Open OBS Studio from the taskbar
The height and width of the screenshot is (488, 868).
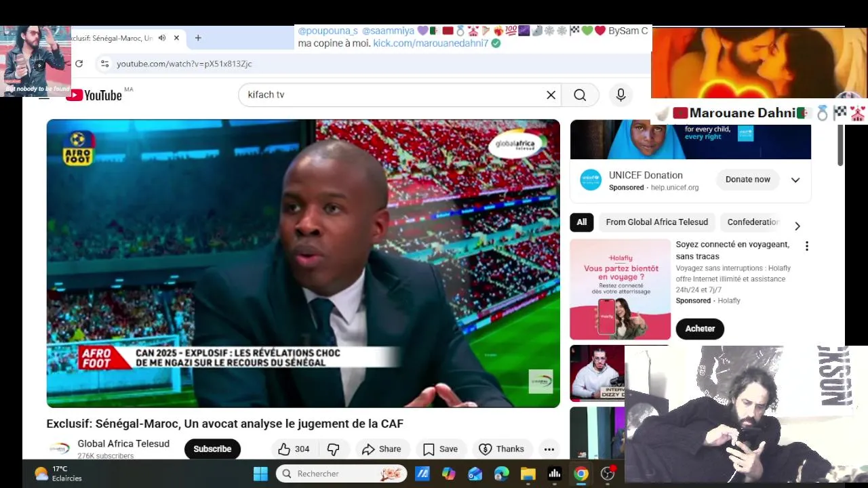(608, 474)
